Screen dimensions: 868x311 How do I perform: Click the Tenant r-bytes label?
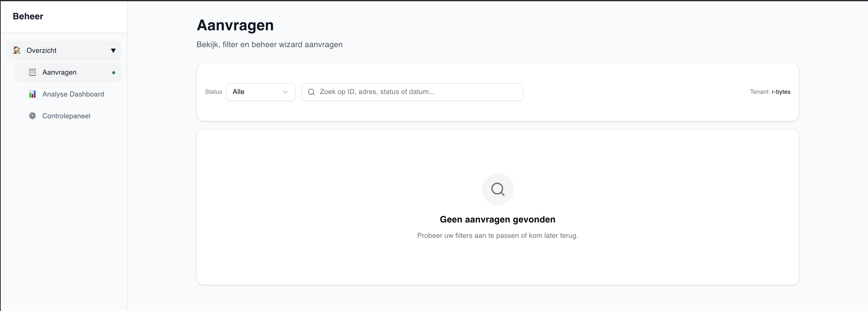770,92
